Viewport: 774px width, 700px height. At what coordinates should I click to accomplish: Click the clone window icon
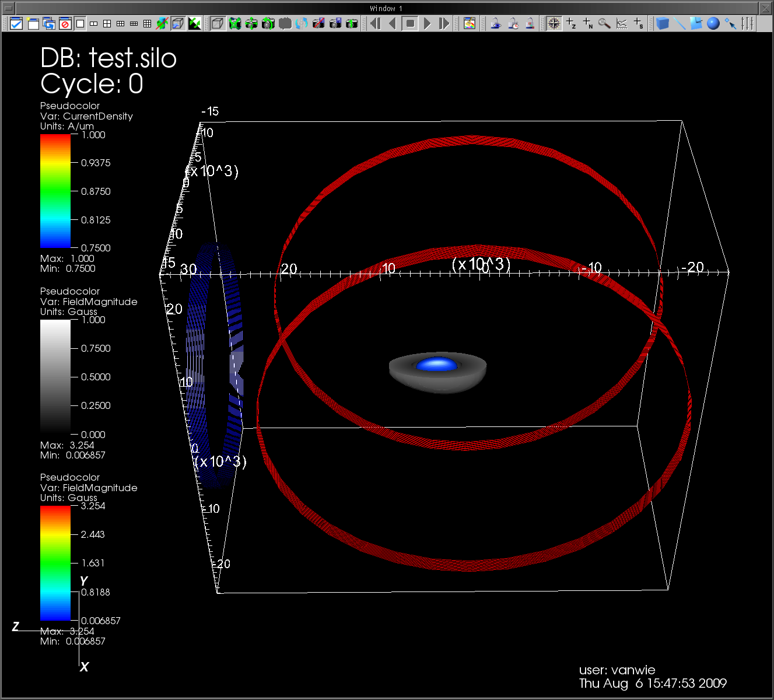point(49,23)
